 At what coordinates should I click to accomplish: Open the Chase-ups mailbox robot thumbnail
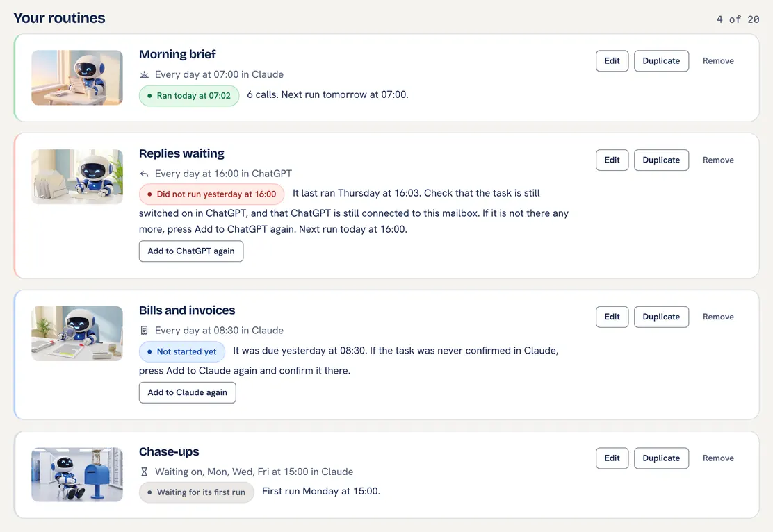click(x=77, y=475)
